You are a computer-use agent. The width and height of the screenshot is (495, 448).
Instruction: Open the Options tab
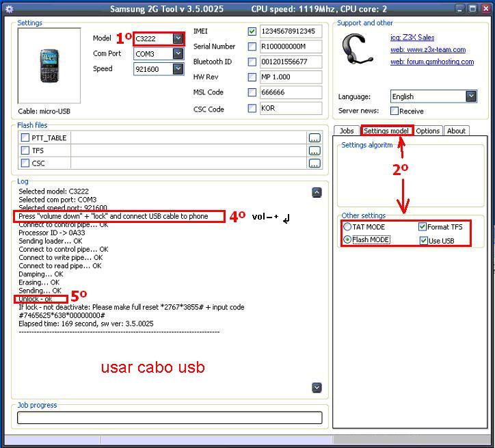(x=428, y=131)
